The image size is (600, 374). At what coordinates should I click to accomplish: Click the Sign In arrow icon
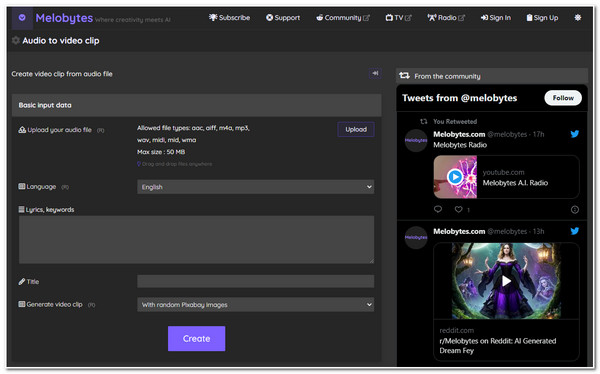tap(484, 18)
